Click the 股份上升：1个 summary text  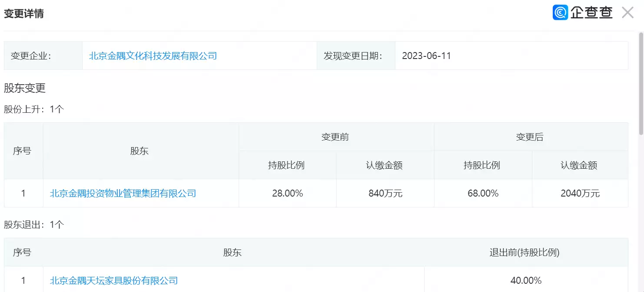pos(34,109)
